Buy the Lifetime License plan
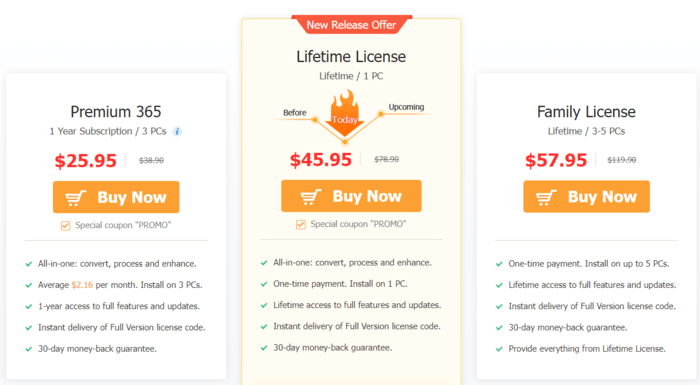The height and width of the screenshot is (385, 700). [351, 196]
